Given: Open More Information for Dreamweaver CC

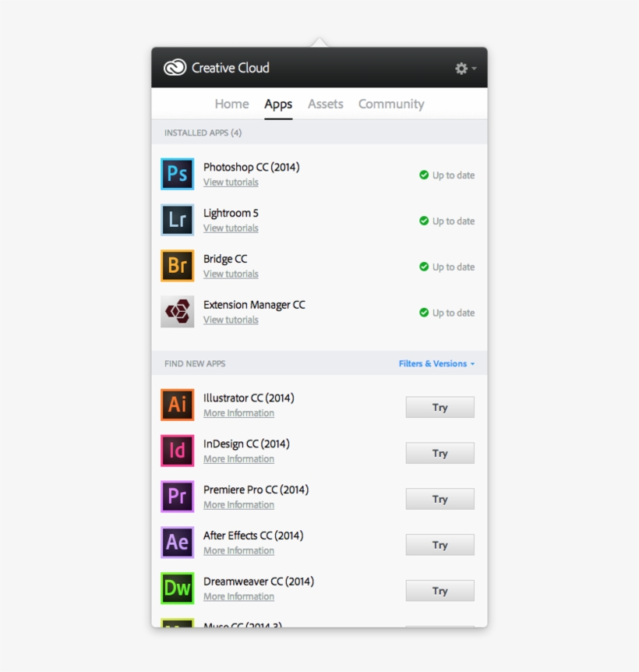Looking at the screenshot, I should click(x=238, y=596).
